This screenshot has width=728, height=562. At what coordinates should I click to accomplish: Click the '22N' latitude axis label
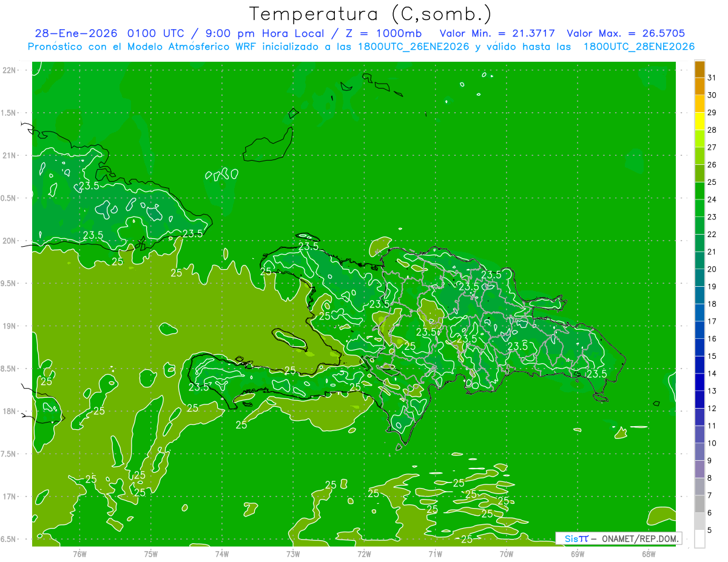10,70
